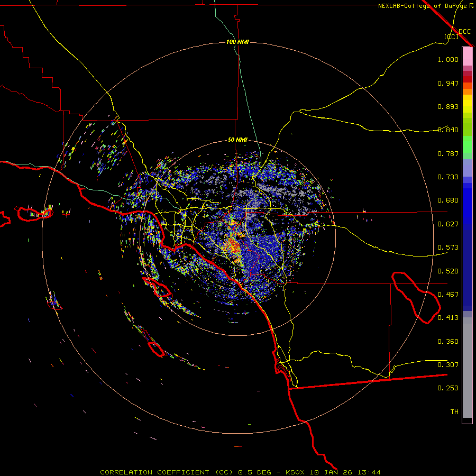This screenshot has height=476, width=476.
Task: Click the 0.840 scale value
Action: [448, 130]
